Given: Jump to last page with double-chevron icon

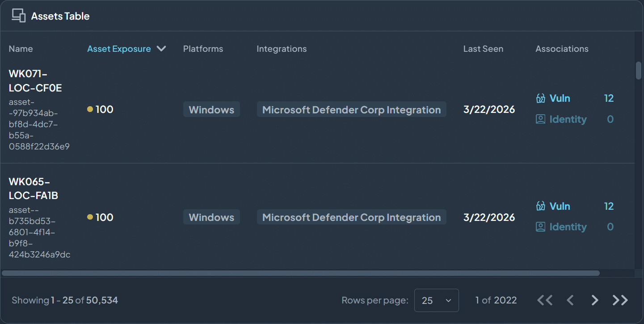Looking at the screenshot, I should tap(619, 300).
